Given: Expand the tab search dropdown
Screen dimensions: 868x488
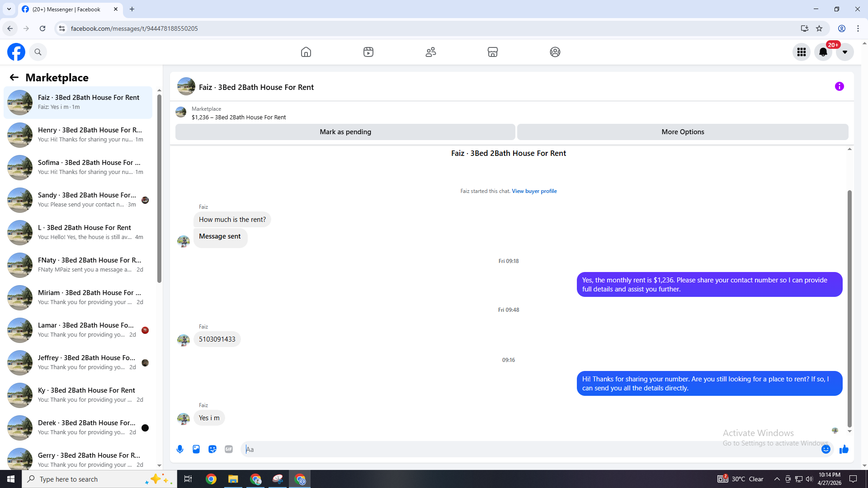Looking at the screenshot, I should click(x=9, y=9).
